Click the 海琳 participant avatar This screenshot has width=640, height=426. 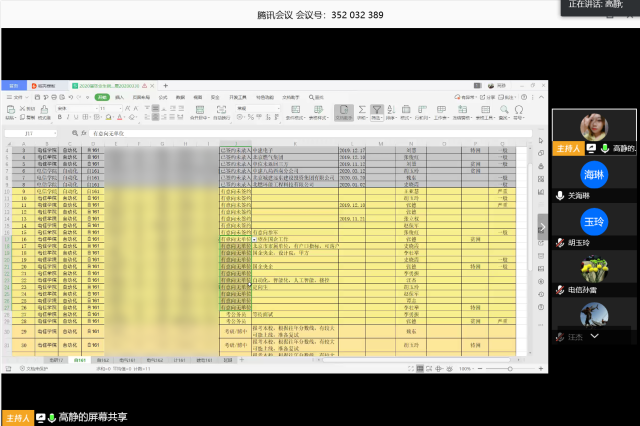tap(594, 174)
